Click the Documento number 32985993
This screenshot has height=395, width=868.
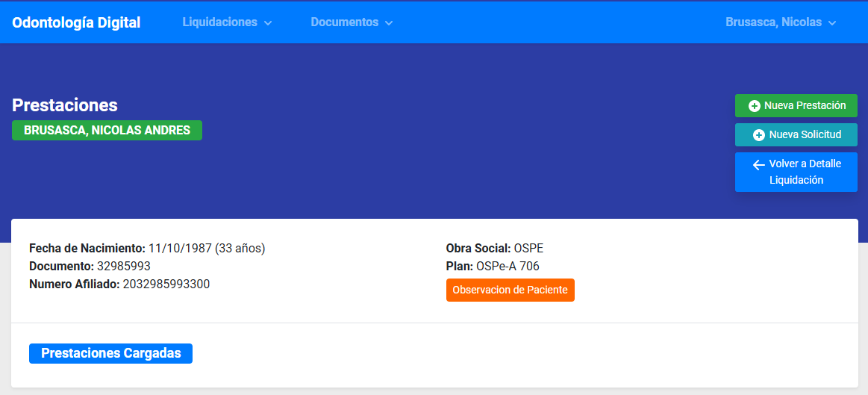124,266
